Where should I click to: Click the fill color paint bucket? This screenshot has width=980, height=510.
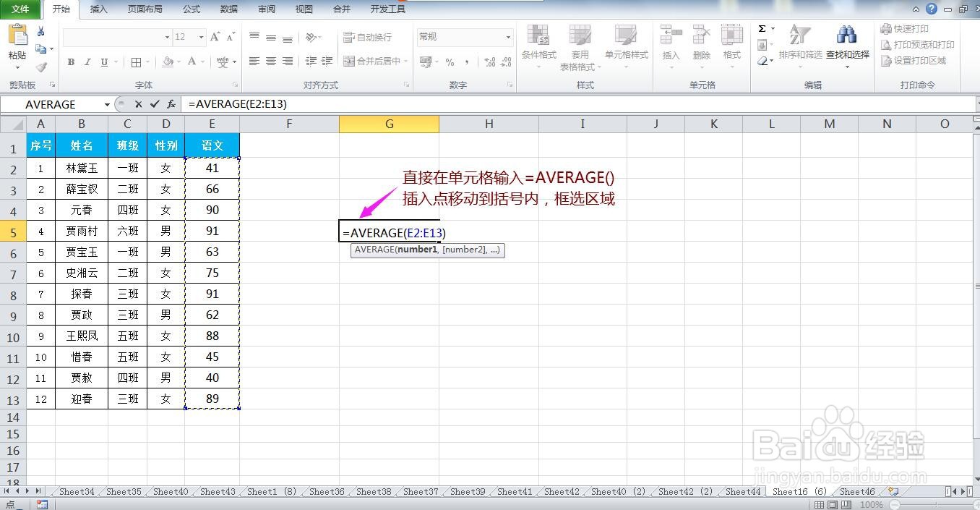pos(168,62)
